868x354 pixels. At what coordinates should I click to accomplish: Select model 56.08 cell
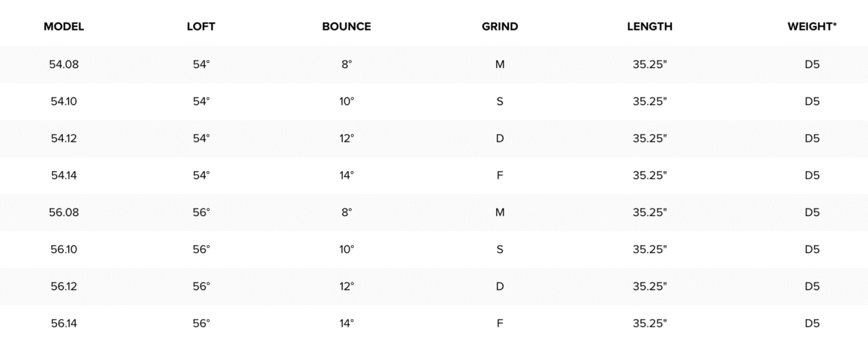[64, 212]
